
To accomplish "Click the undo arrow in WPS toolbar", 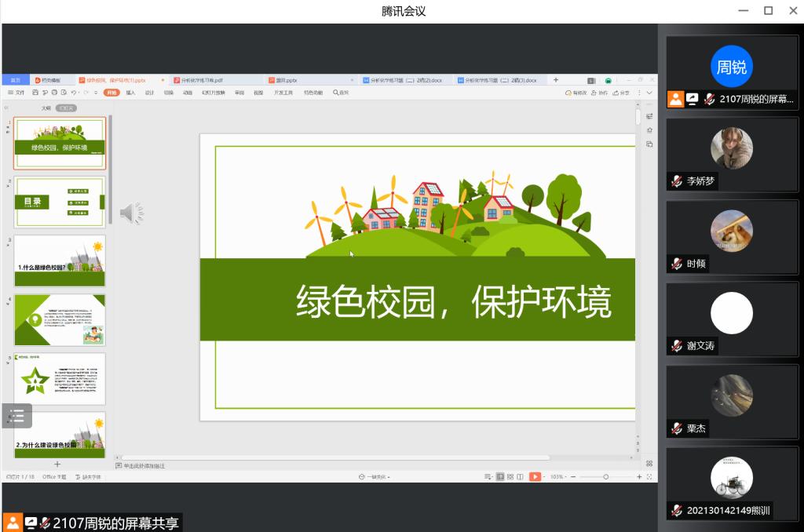I will tap(73, 93).
